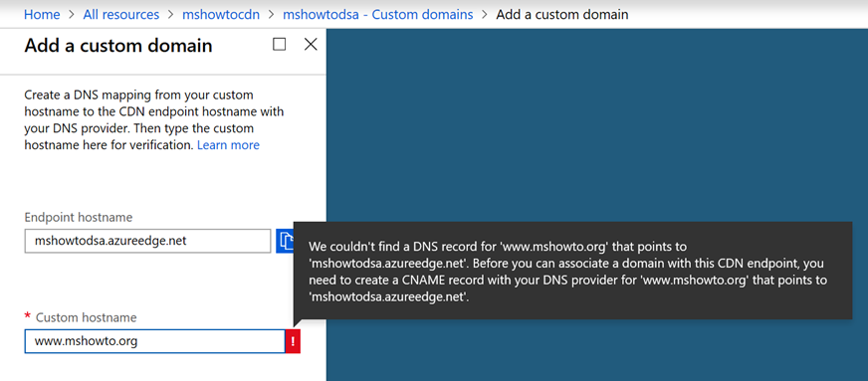868x381 pixels.
Task: Copy the endpoint hostname to clipboard
Action: [x=285, y=241]
